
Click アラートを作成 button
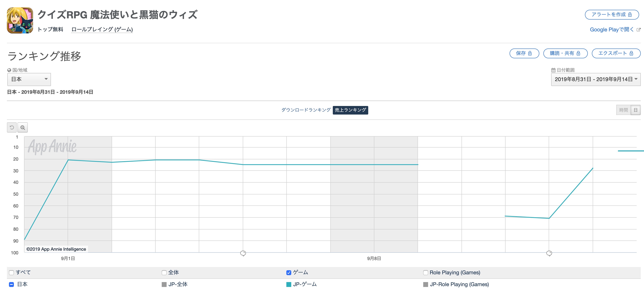tap(612, 15)
